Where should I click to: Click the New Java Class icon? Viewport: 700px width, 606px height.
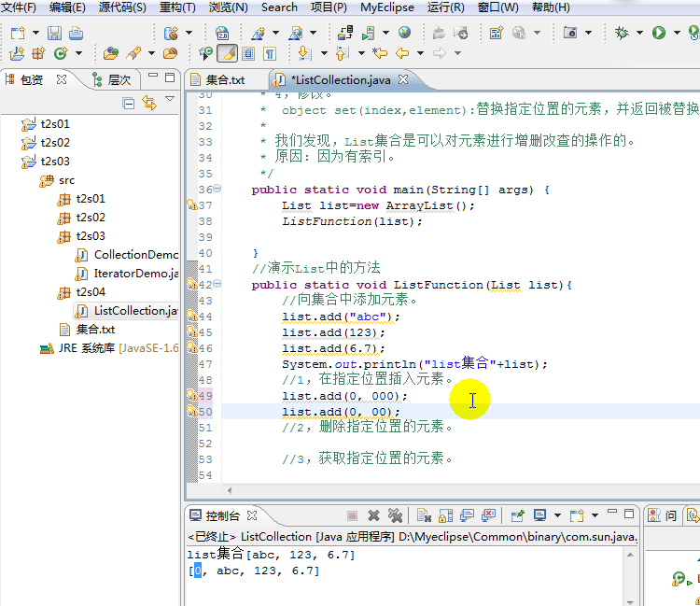pos(61,53)
